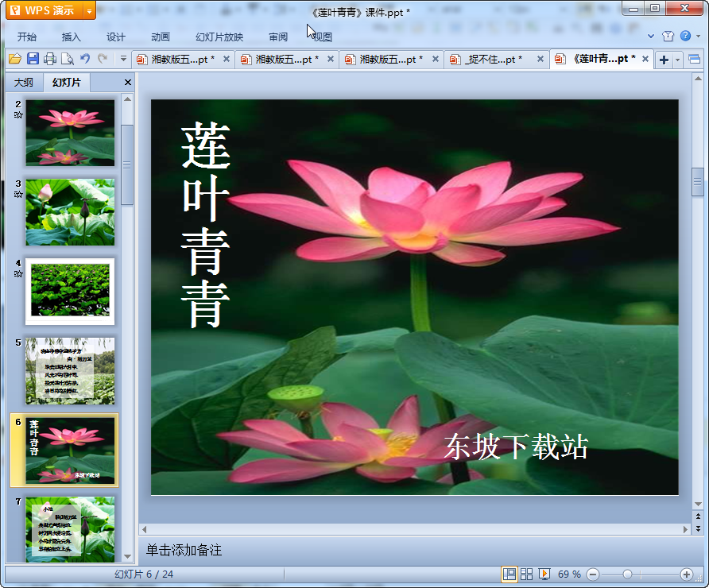Open the WPS 演示 application menu
This screenshot has width=709, height=588.
[x=45, y=10]
